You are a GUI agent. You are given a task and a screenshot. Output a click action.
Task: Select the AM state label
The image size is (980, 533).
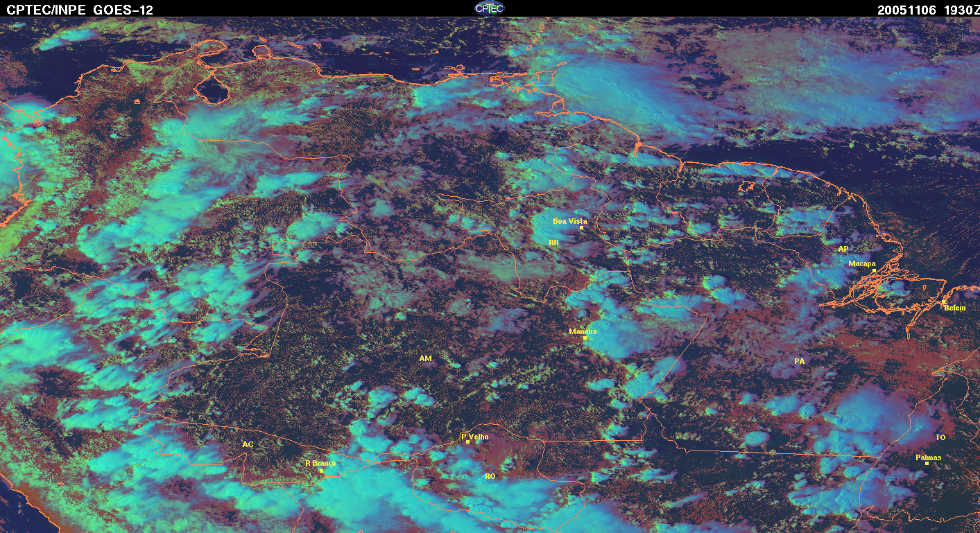click(425, 358)
